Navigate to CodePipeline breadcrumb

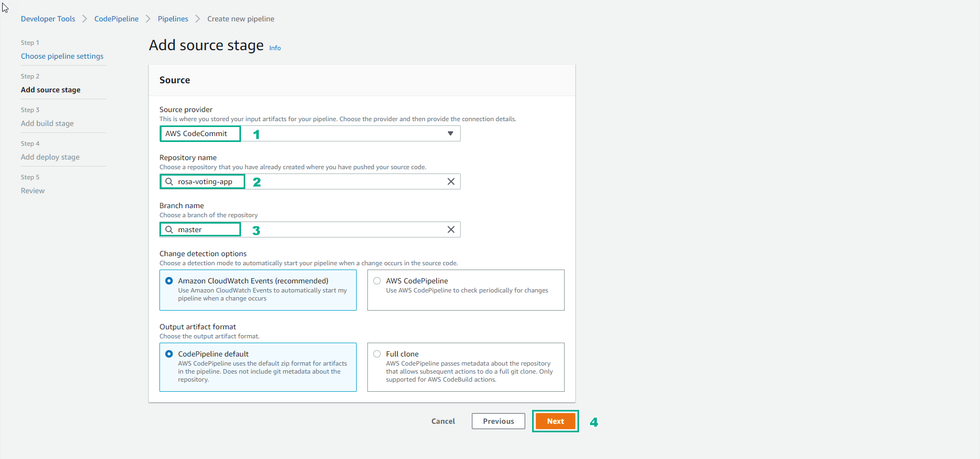[116, 19]
